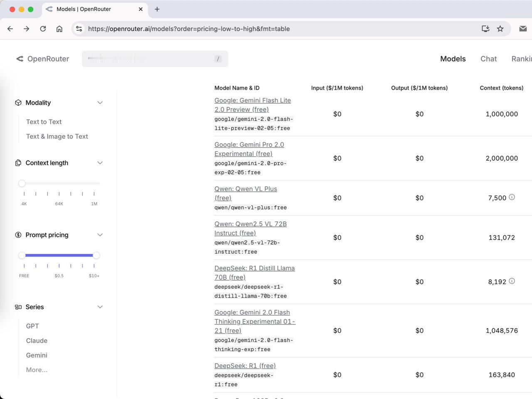Viewport: 532px width, 399px height.
Task: Collapse the Modality filter section
Action: 100,103
